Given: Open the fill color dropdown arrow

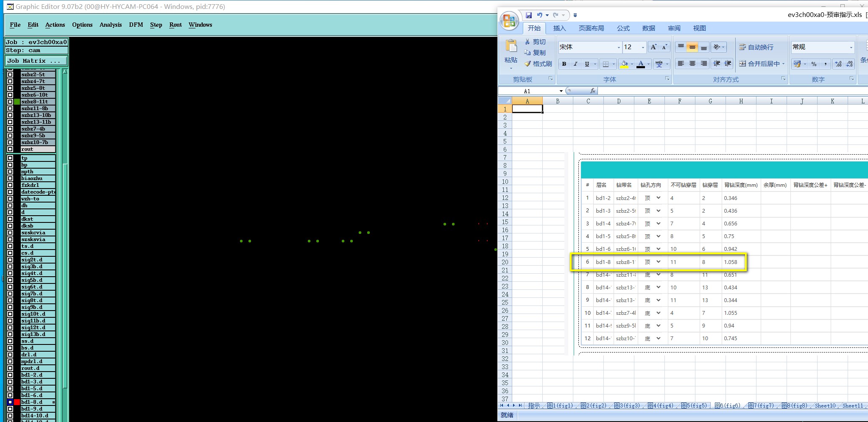Looking at the screenshot, I should click(x=632, y=64).
